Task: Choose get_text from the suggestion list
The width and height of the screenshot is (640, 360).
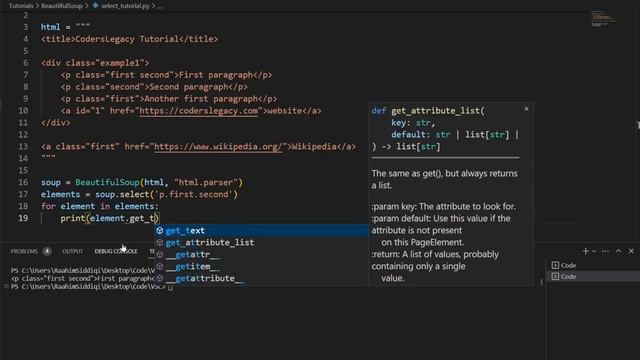Action: [x=261, y=231]
